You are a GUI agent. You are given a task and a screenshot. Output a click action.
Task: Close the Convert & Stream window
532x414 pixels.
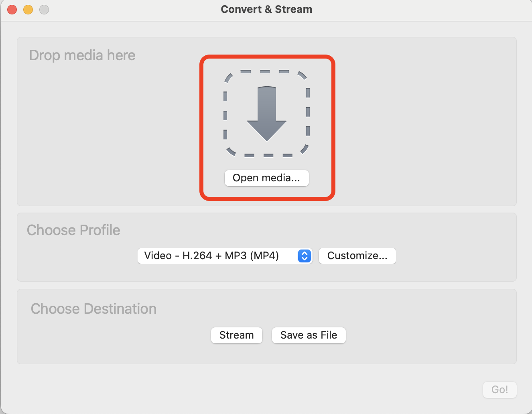pos(12,9)
